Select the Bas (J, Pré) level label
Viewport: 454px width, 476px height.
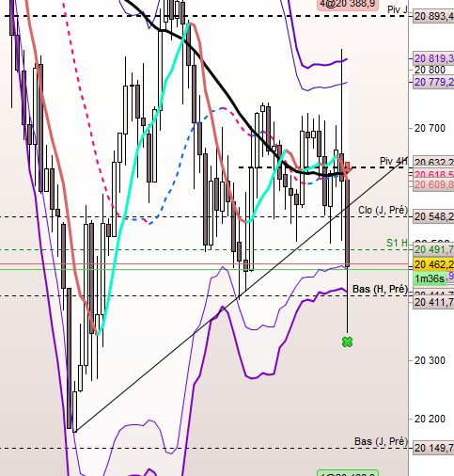click(x=381, y=441)
